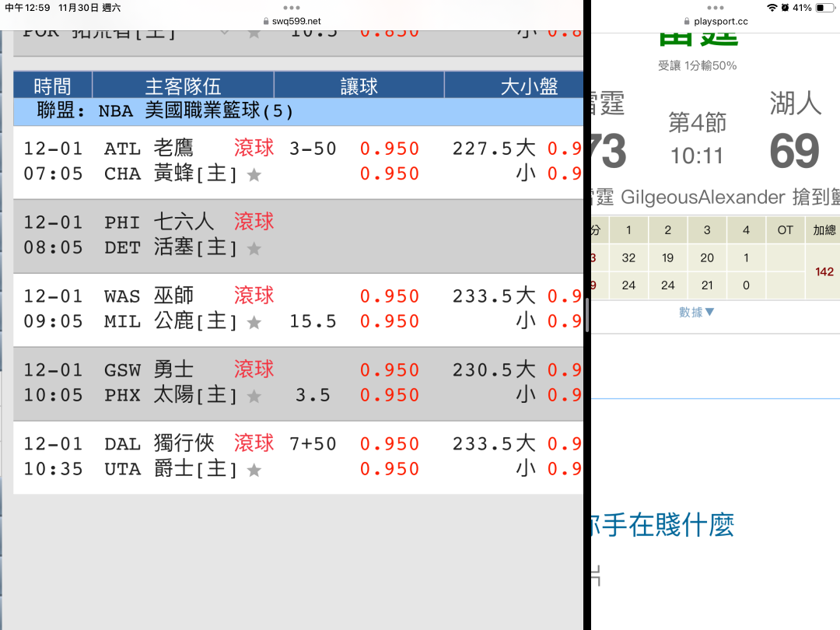
Task: Click the 聯盟: NBA 美國職業籃球(5) header row
Action: pyautogui.click(x=299, y=111)
